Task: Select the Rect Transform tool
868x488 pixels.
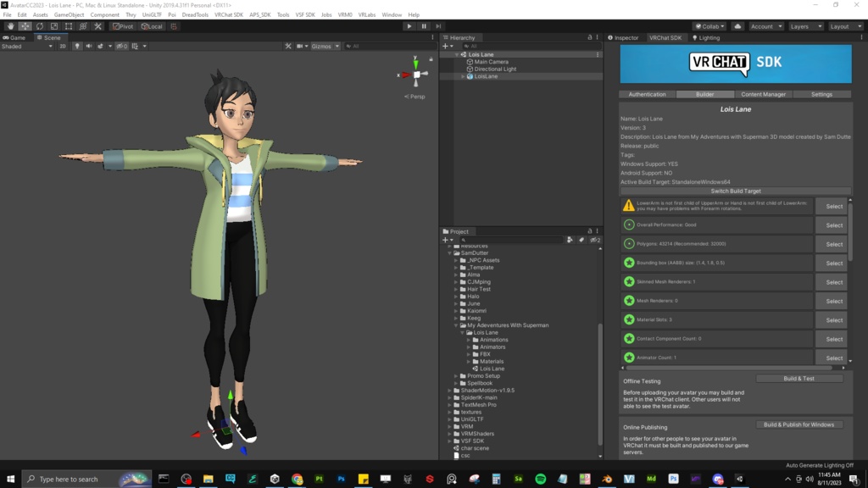Action: (x=68, y=26)
